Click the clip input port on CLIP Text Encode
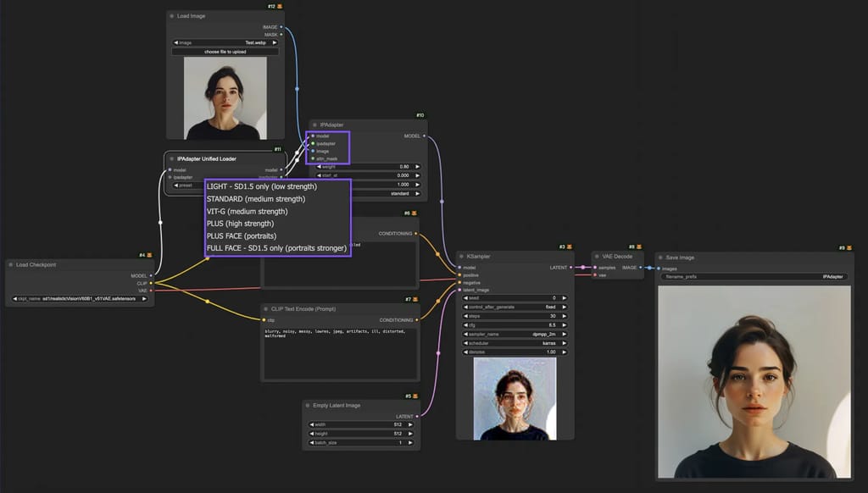The height and width of the screenshot is (493, 868). pos(264,320)
